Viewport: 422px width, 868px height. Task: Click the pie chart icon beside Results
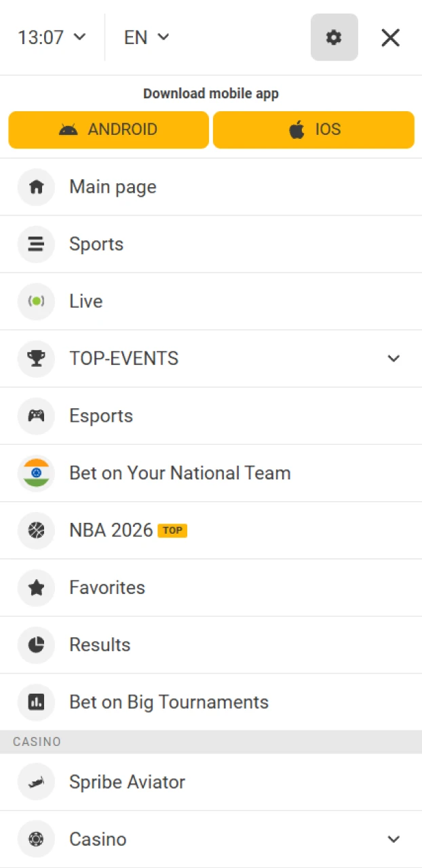[36, 645]
